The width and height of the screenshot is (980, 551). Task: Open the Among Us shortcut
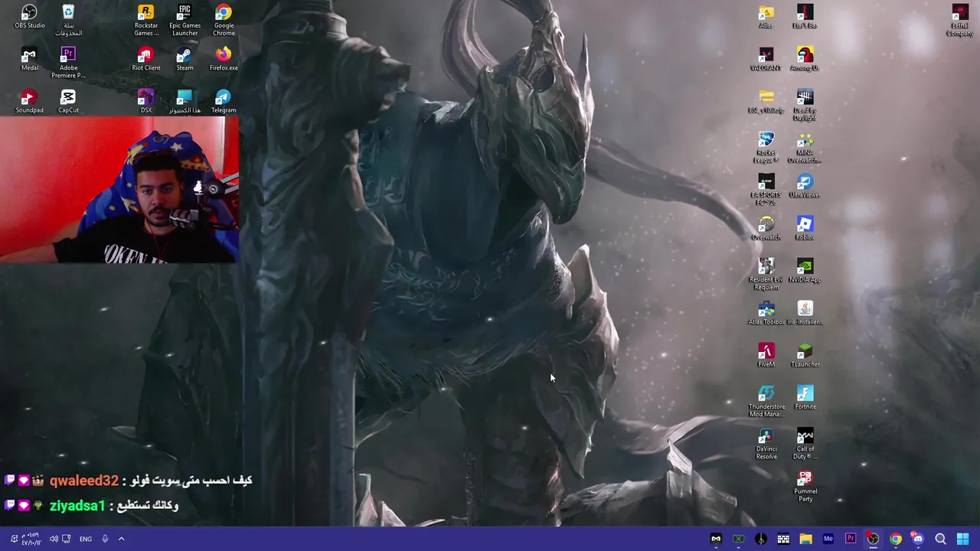click(x=805, y=59)
